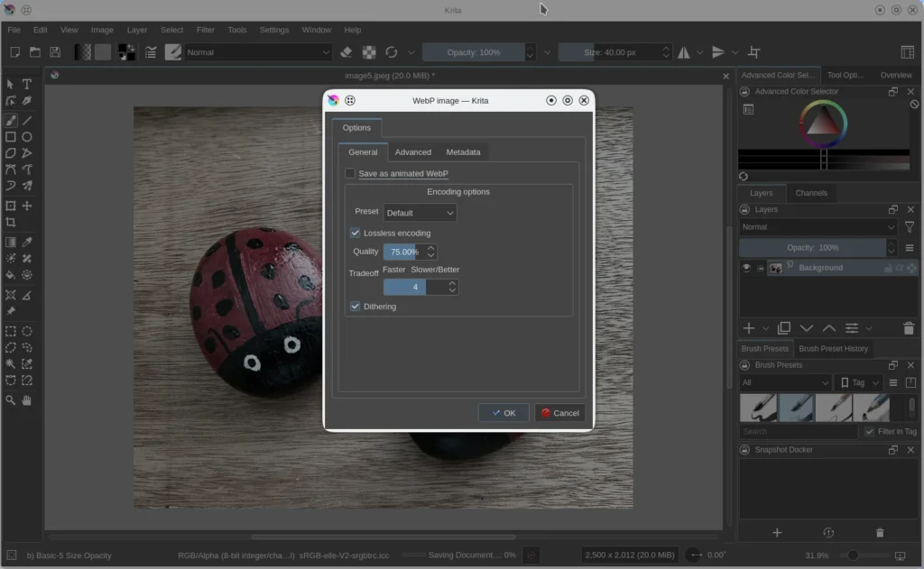Open the Filter menu
This screenshot has width=924, height=569.
[x=205, y=30]
